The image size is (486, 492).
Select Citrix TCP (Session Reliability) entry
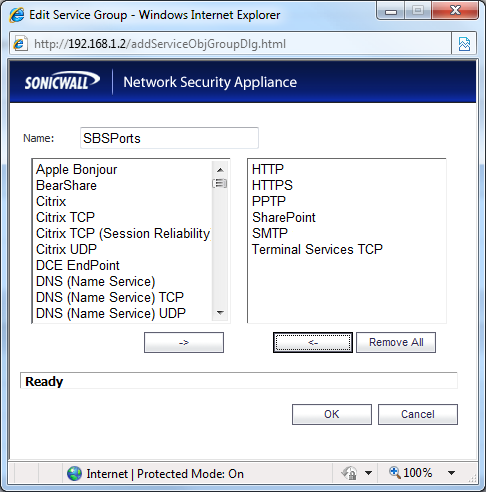[x=123, y=233]
